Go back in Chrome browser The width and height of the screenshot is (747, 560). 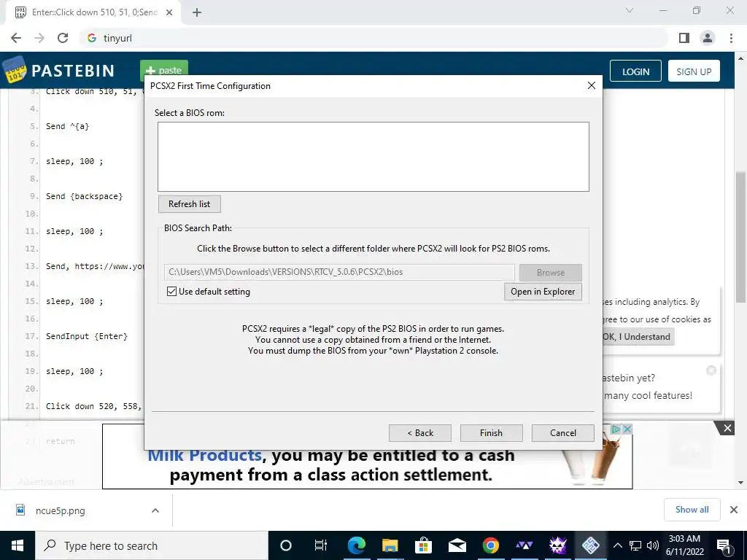(16, 38)
